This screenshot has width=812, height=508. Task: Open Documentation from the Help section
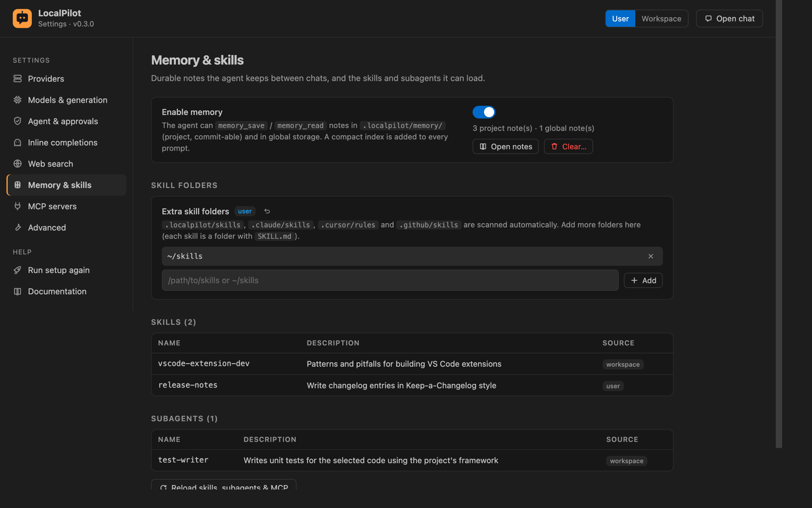tap(66, 292)
